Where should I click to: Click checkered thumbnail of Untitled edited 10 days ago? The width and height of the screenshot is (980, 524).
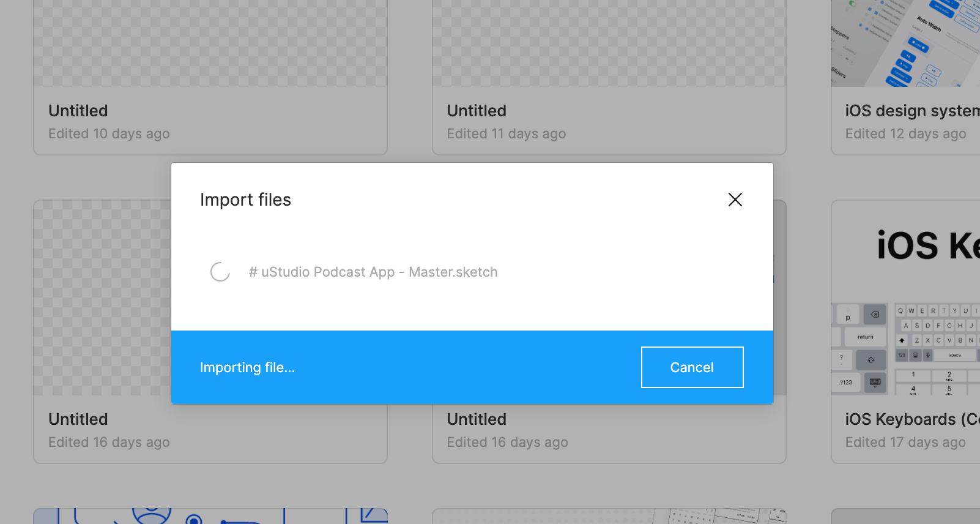[x=210, y=43]
